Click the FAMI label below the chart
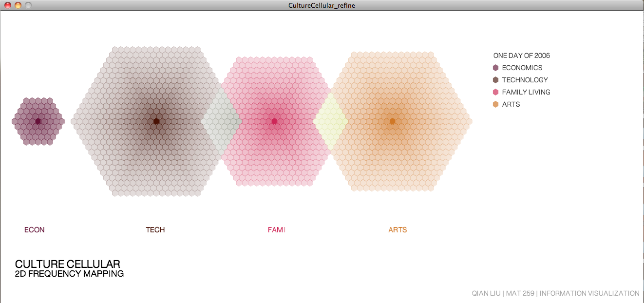The width and height of the screenshot is (644, 303). pyautogui.click(x=276, y=230)
